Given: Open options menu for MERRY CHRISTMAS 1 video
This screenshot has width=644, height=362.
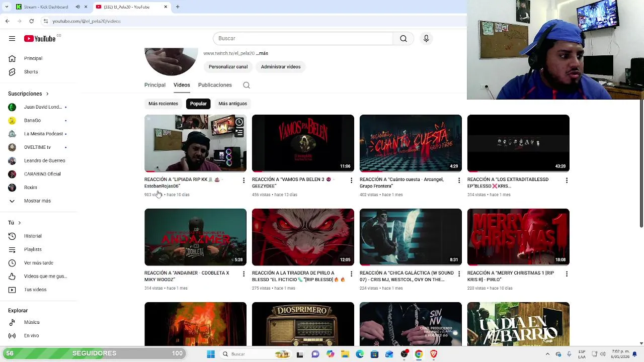Looking at the screenshot, I should 567,274.
